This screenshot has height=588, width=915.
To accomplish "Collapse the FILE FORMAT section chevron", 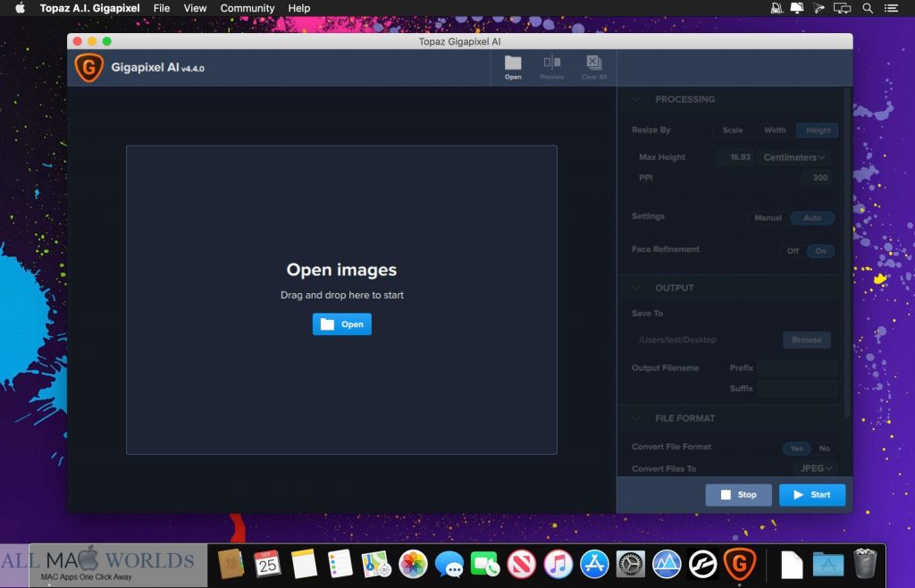I will click(x=636, y=418).
